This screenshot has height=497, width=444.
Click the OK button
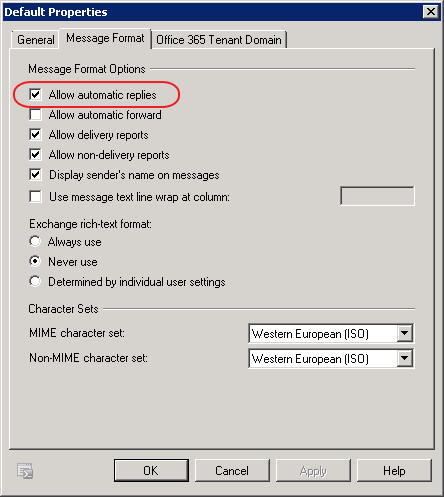coord(151,471)
